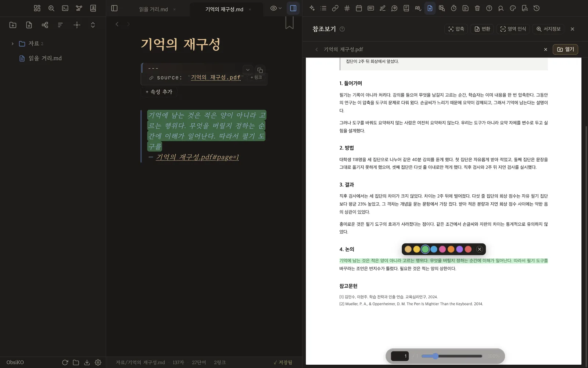This screenshot has width=588, height=368.
Task: Close the 읽을 거리.md tab
Action: click(174, 9)
